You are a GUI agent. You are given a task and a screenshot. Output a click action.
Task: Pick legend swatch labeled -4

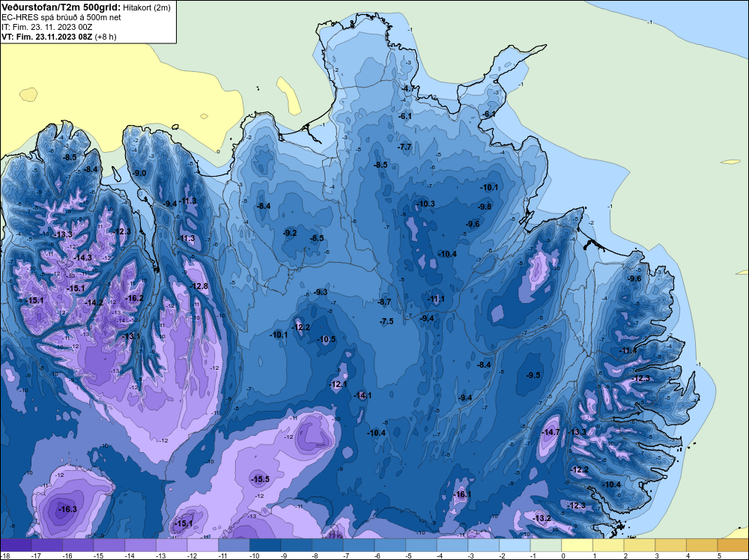[x=452, y=545]
